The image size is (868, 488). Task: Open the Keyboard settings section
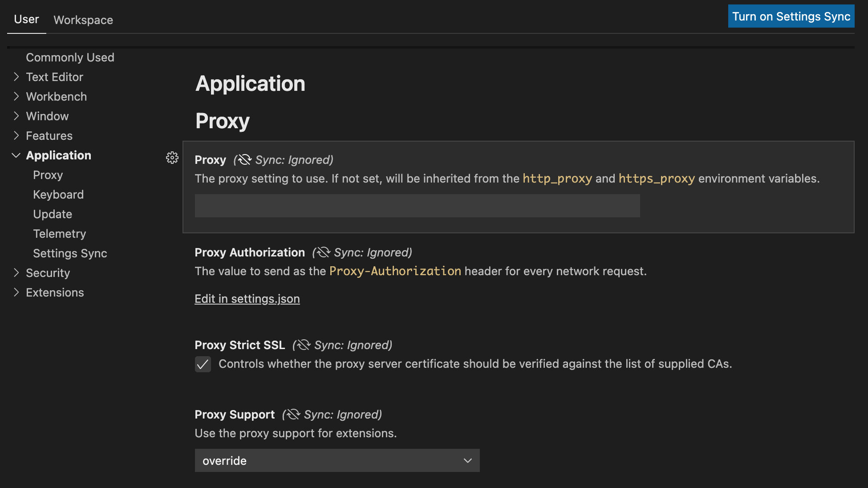(x=58, y=194)
